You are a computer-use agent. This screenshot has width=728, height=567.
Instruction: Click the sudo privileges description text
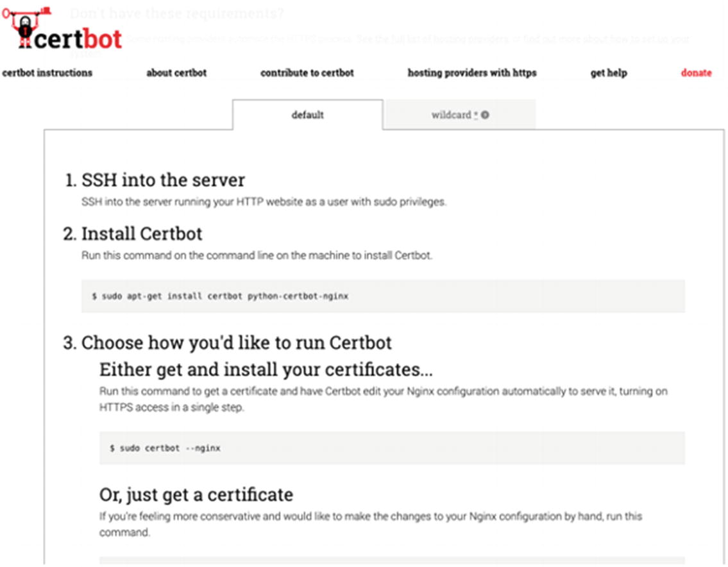click(264, 202)
